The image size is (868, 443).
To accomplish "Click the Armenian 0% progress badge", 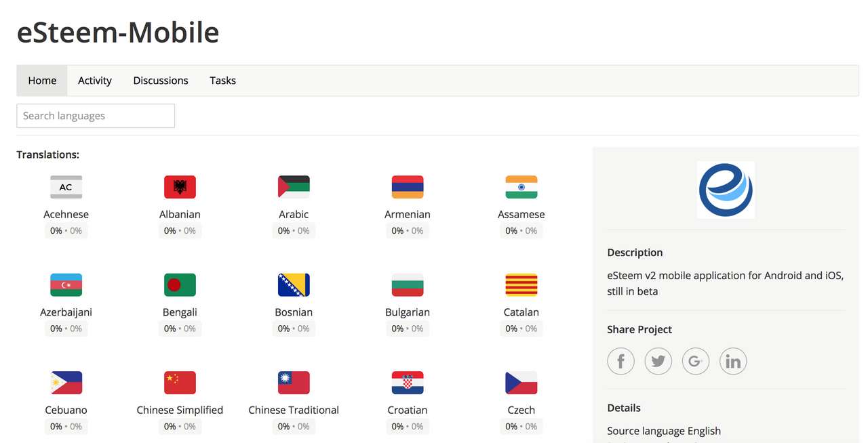I will [408, 231].
